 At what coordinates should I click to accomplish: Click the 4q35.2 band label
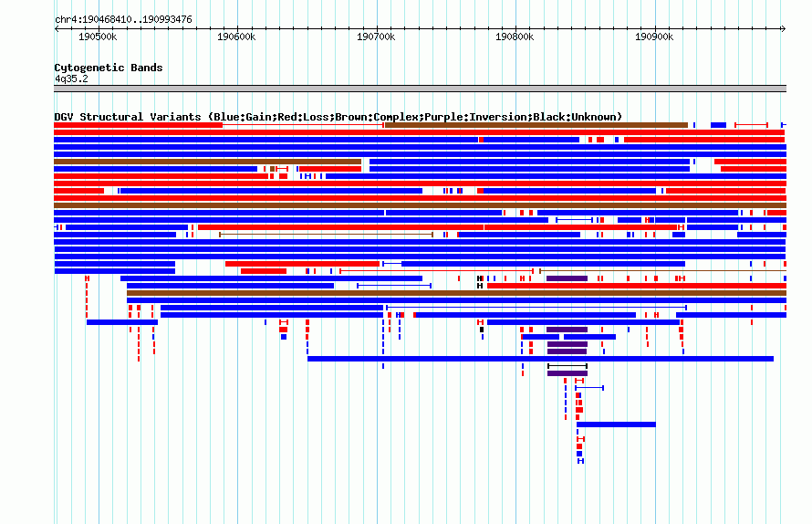(x=71, y=79)
